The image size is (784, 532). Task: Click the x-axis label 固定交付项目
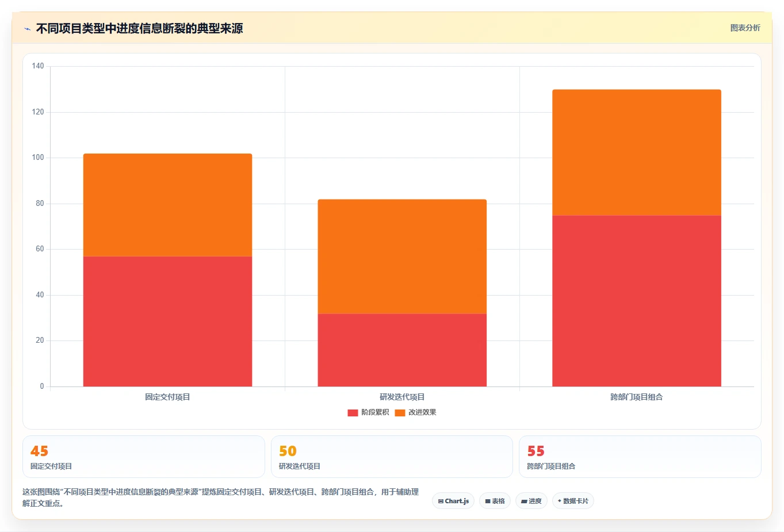click(x=167, y=397)
